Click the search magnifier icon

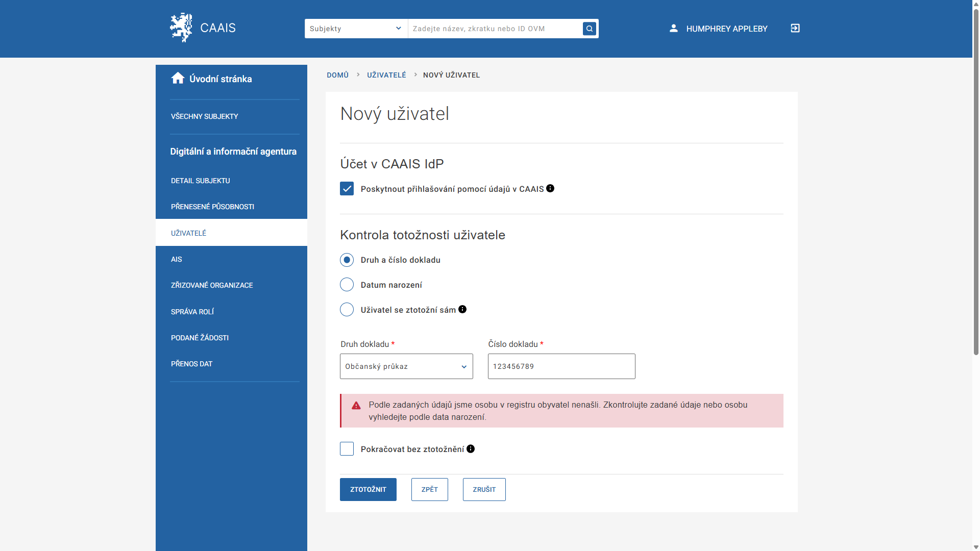click(590, 29)
